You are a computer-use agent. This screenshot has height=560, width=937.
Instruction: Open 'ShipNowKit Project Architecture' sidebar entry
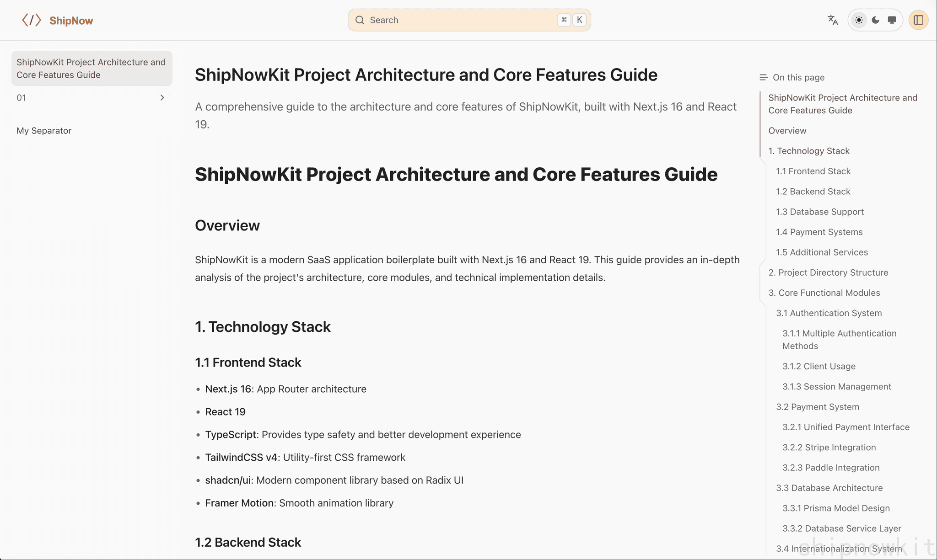point(91,68)
